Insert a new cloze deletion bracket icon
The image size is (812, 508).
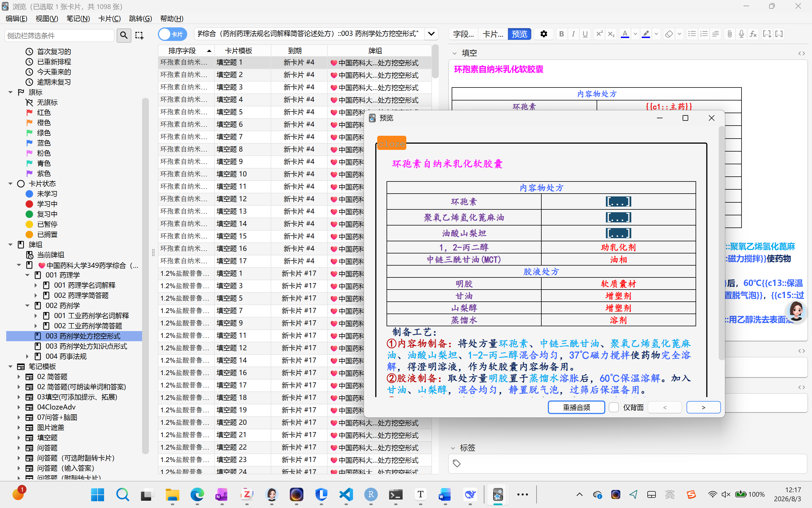tap(767, 34)
